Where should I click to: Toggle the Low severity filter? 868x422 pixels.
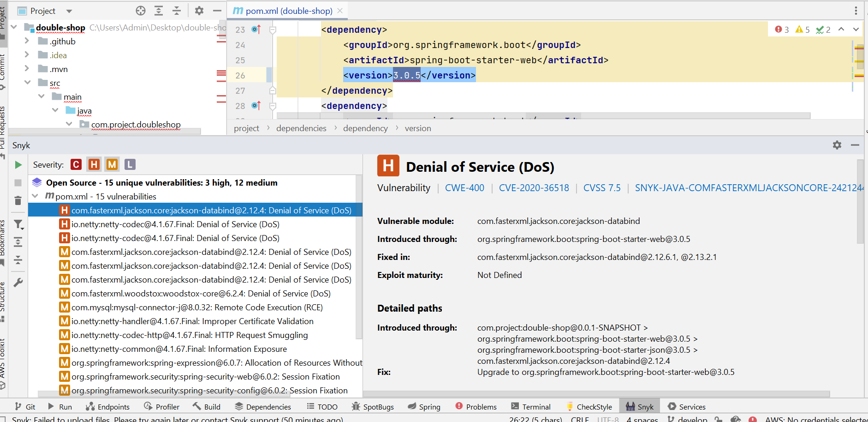(130, 164)
